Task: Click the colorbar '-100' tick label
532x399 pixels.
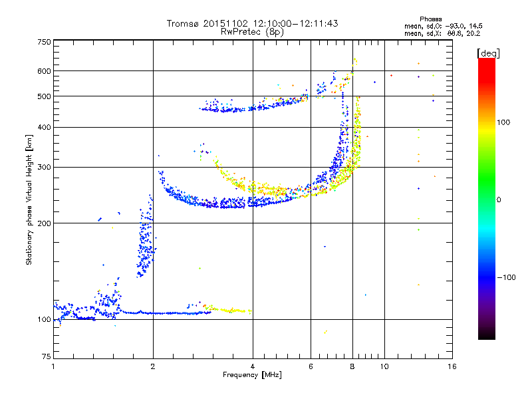Action: pos(506,277)
